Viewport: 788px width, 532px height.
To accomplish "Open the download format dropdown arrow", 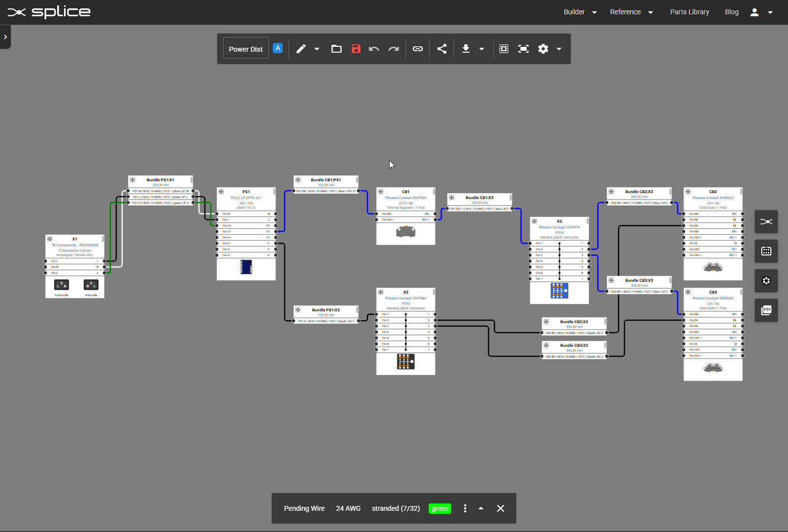I will 482,49.
